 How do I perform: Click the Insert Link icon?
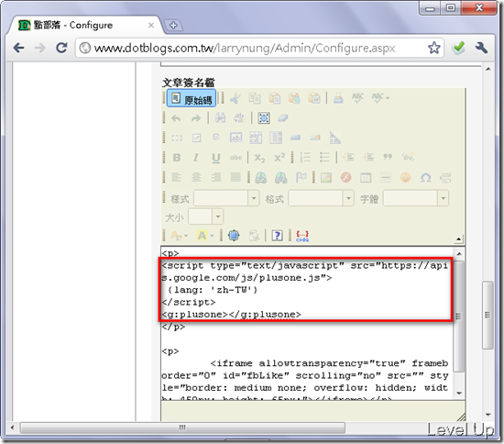click(x=260, y=178)
